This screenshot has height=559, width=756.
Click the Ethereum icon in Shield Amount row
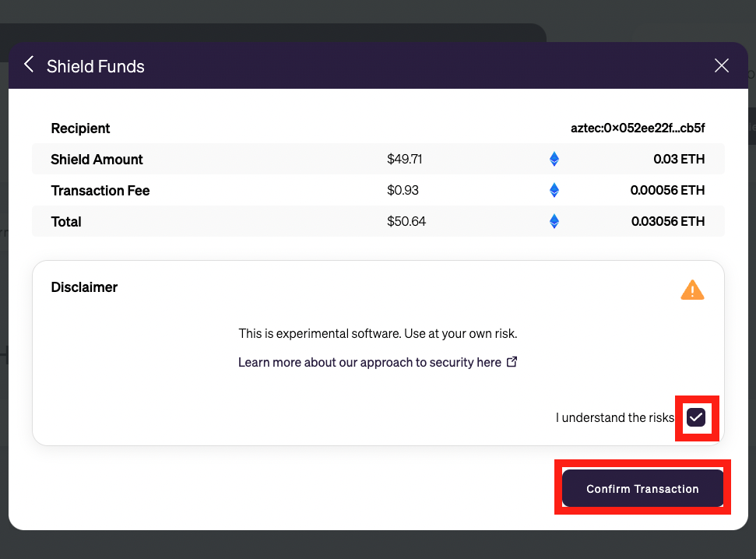[554, 159]
